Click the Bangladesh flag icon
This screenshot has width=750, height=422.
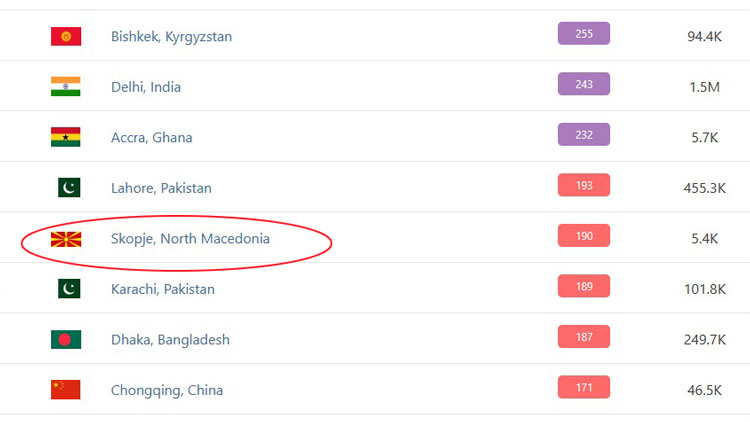tap(66, 339)
